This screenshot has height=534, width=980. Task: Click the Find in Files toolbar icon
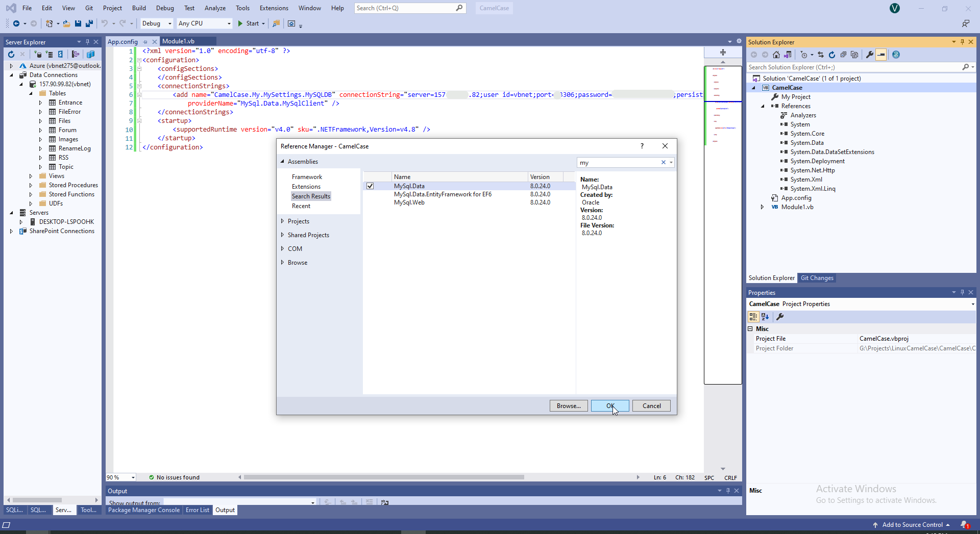[x=276, y=23]
